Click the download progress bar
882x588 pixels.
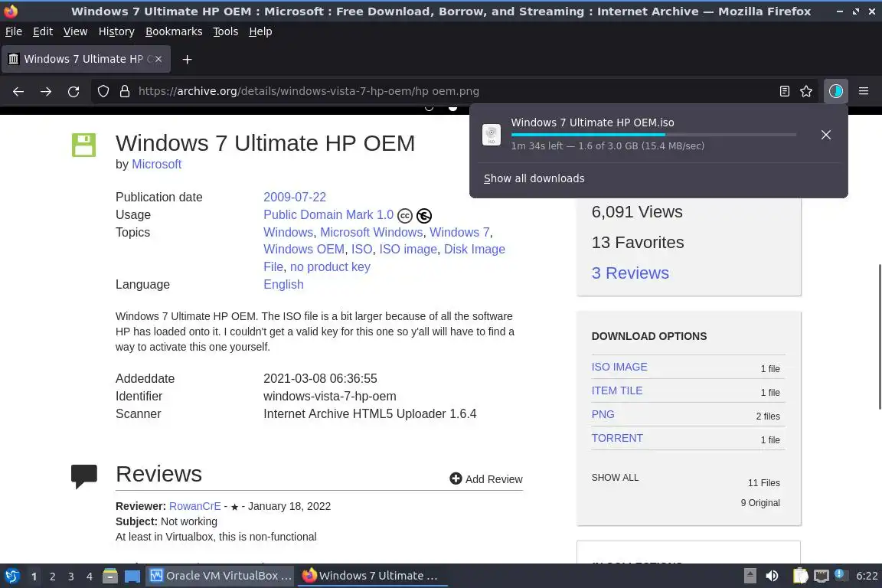tap(654, 135)
